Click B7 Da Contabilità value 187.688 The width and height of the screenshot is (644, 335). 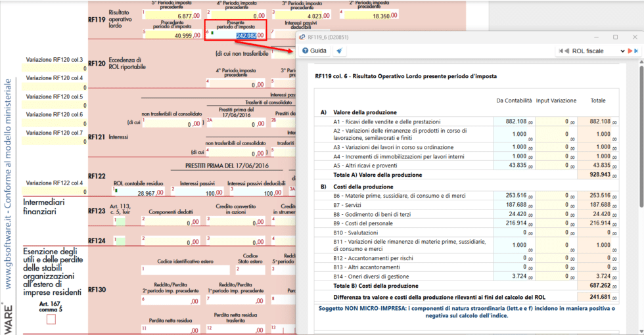tap(513, 205)
